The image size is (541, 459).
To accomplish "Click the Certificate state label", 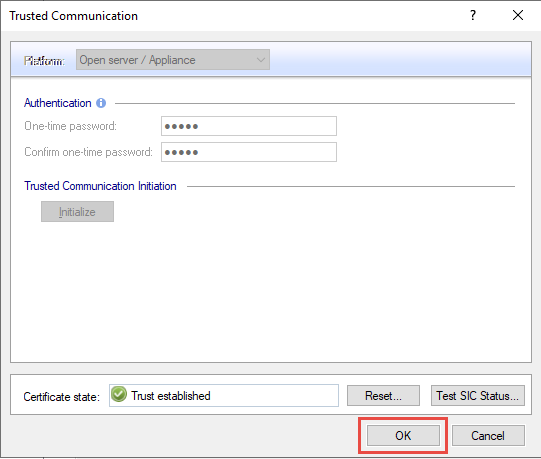I will (61, 397).
